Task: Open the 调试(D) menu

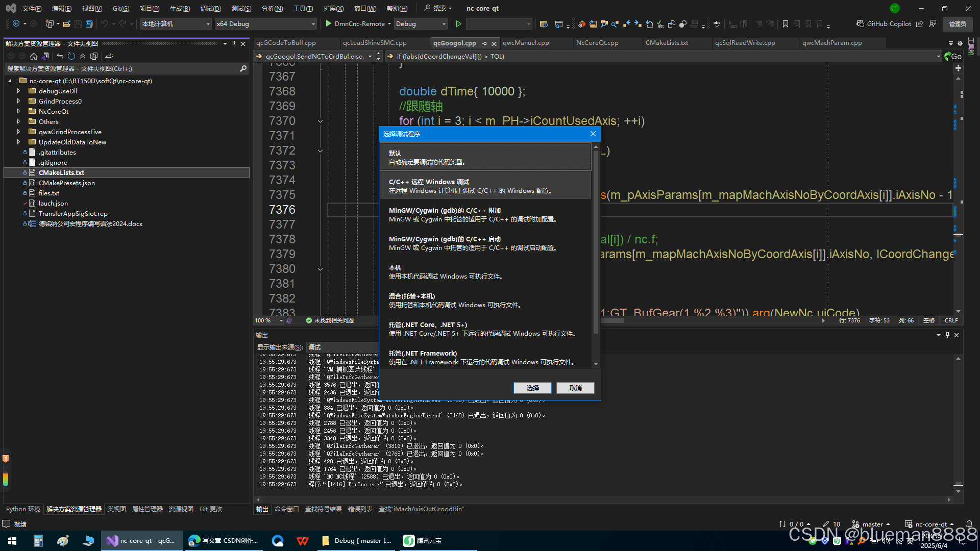Action: click(x=210, y=8)
